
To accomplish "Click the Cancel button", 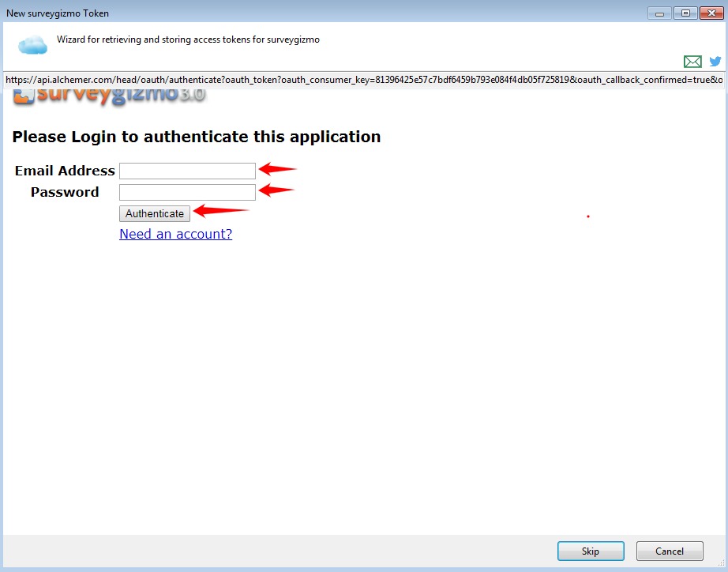I will (x=670, y=551).
